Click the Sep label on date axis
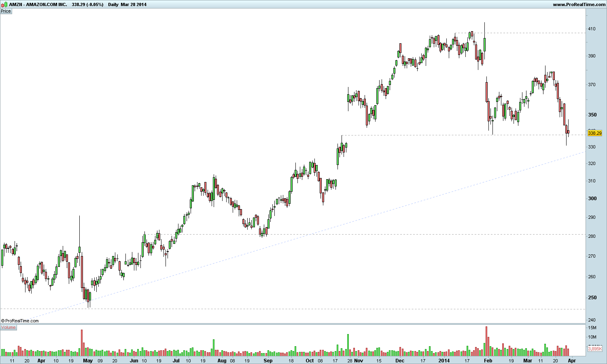This screenshot has width=607, height=364. click(x=268, y=360)
